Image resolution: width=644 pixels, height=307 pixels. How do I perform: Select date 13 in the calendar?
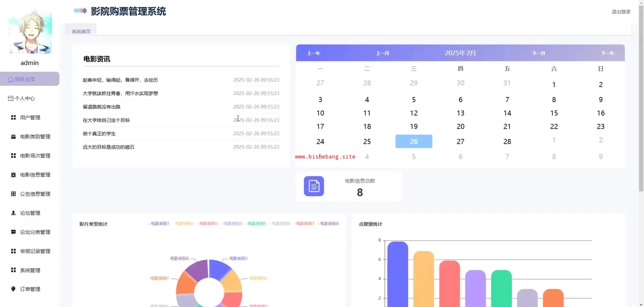coord(461,113)
